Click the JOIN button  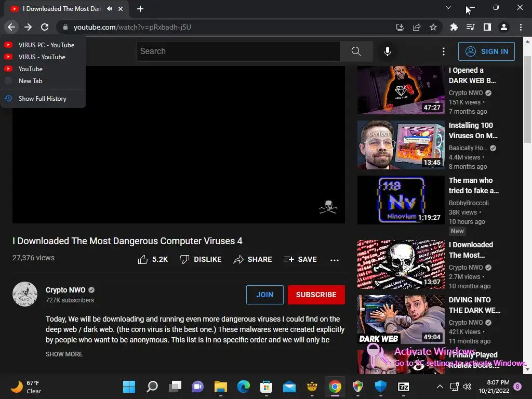coord(264,295)
